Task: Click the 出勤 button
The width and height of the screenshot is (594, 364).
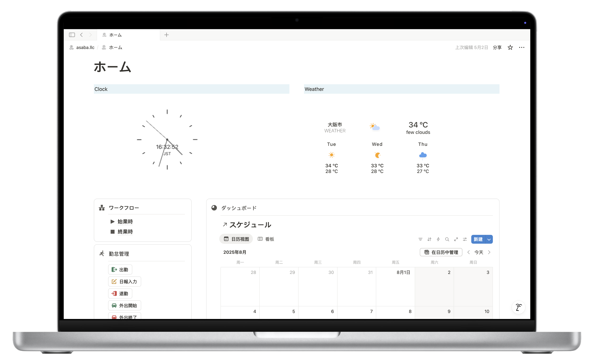Action: tap(120, 270)
